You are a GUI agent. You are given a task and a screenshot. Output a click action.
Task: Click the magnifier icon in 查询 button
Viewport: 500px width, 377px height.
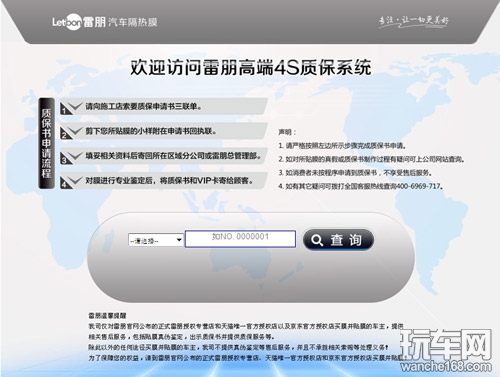click(317, 240)
